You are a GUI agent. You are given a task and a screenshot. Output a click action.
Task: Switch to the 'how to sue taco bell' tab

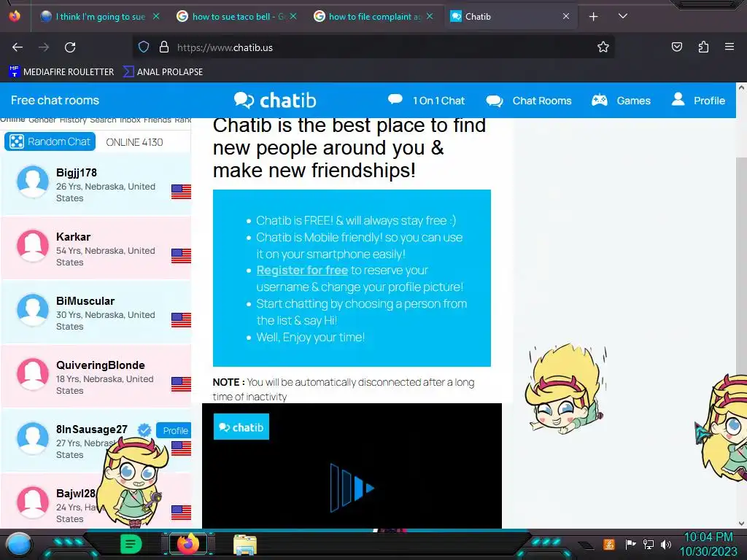(x=237, y=17)
